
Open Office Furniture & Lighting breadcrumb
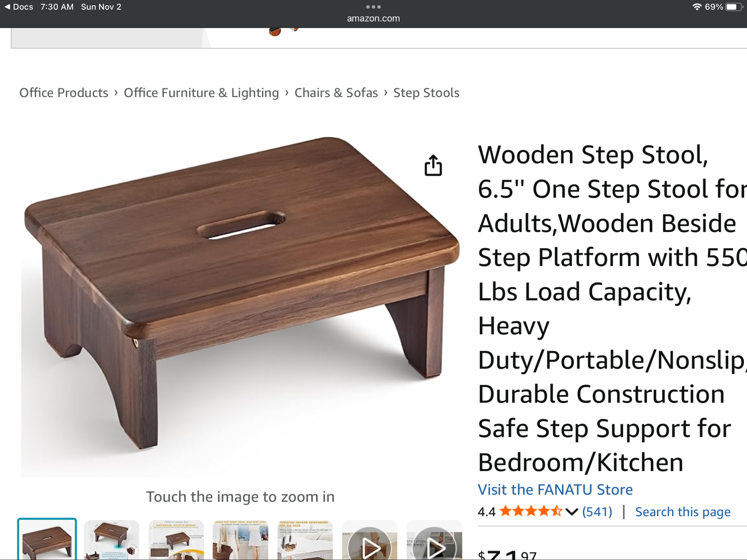(201, 93)
